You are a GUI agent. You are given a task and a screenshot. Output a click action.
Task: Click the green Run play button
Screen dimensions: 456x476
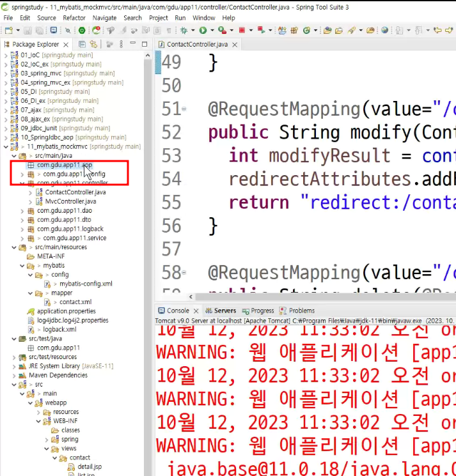pyautogui.click(x=203, y=31)
